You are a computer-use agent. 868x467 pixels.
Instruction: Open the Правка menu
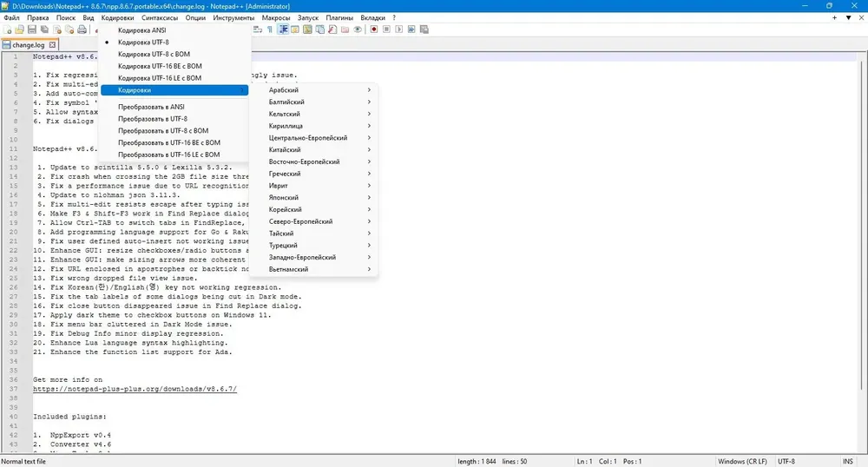pos(37,17)
